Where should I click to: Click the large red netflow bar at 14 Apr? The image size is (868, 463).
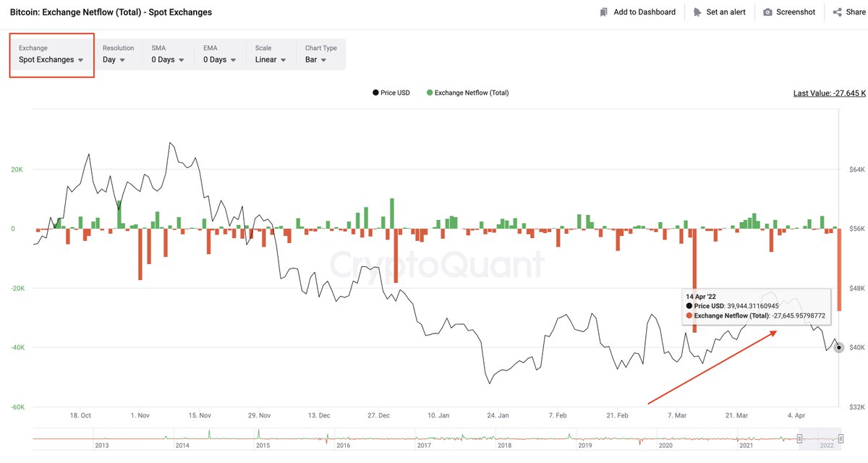[x=839, y=270]
